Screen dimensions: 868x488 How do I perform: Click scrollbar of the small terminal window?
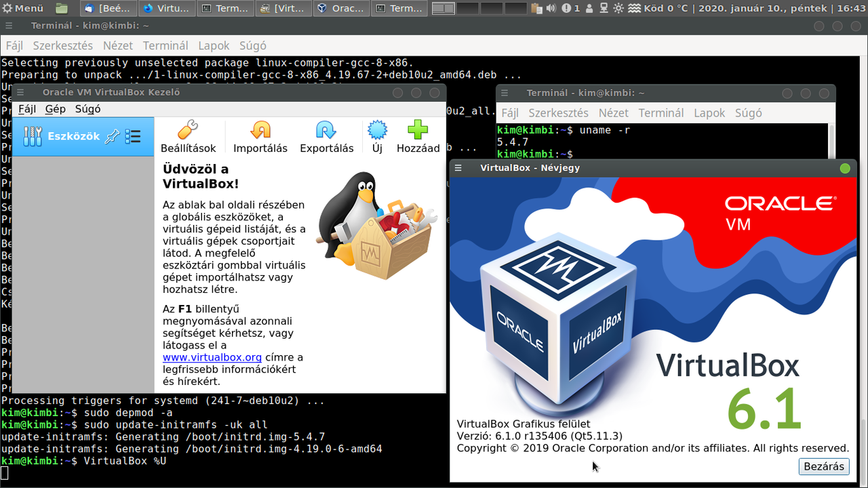tap(831, 141)
